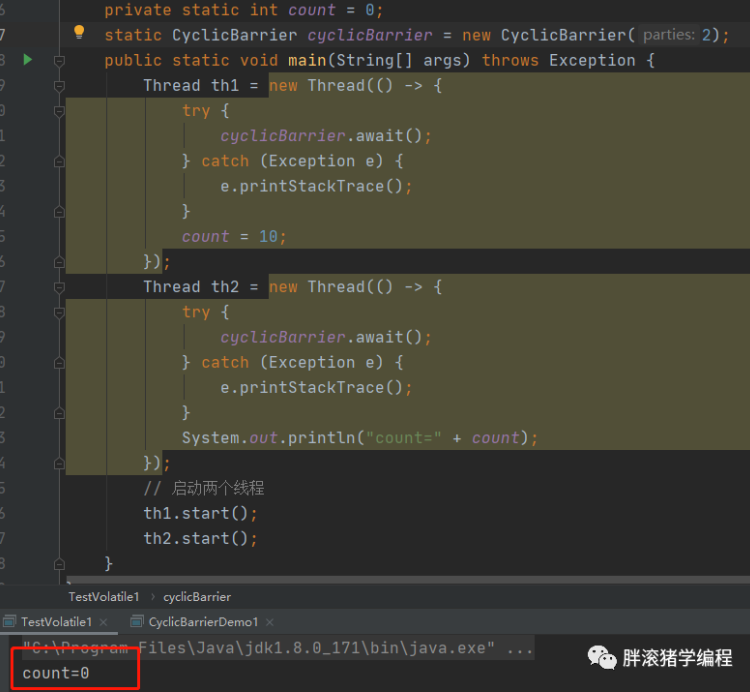Click the 'count=0' console output
Image resolution: width=750 pixels, height=692 pixels.
pos(55,673)
